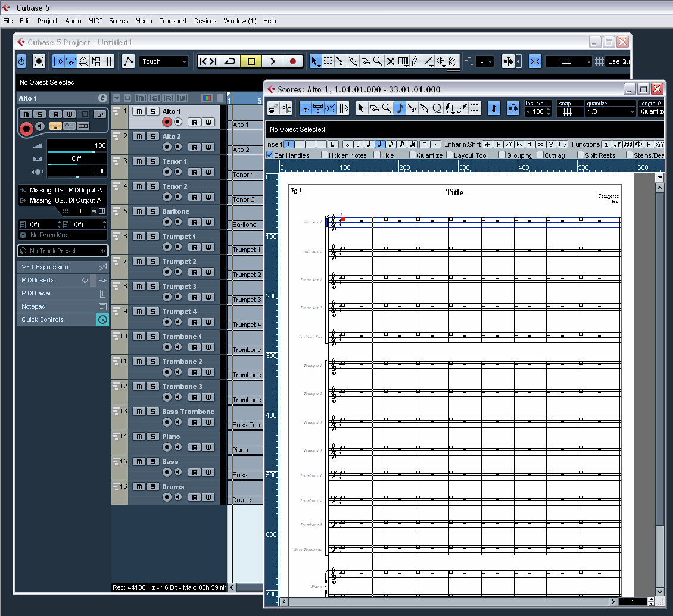Open the quantize 1/8 dropdown in score editor

coord(610,111)
